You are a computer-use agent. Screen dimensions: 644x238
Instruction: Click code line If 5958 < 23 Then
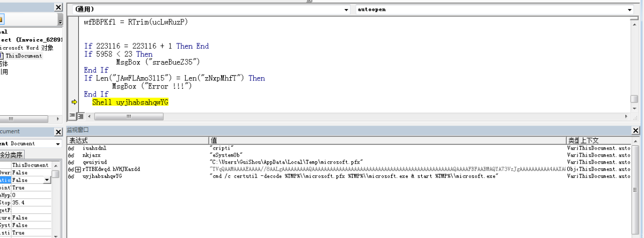(x=118, y=54)
